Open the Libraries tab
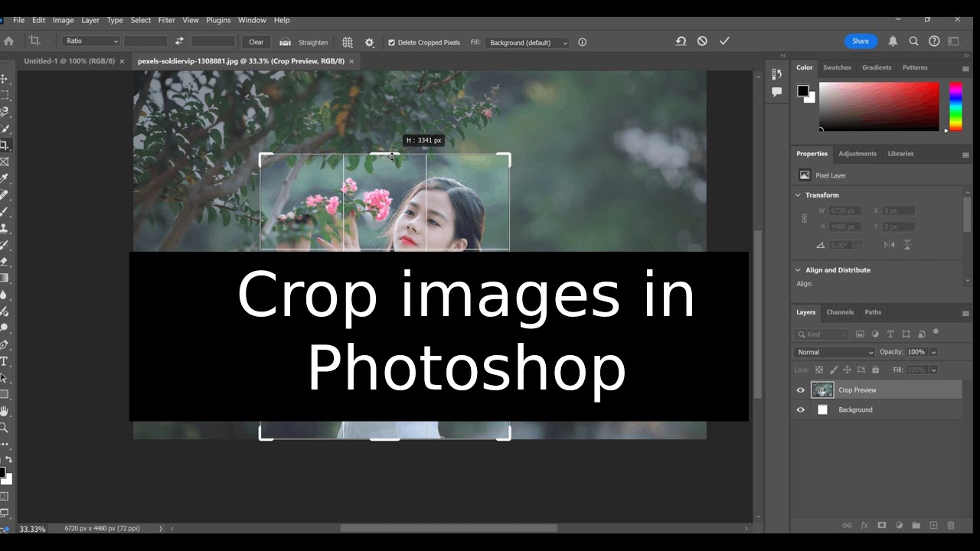 900,154
